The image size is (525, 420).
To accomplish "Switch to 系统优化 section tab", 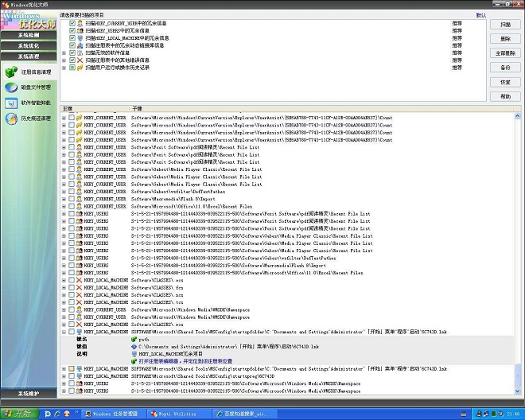I will tap(29, 46).
